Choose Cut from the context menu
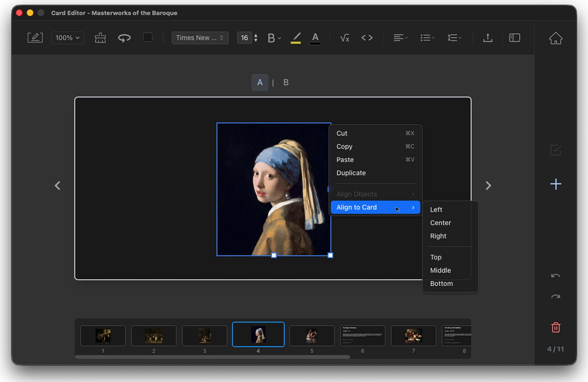 coord(375,133)
